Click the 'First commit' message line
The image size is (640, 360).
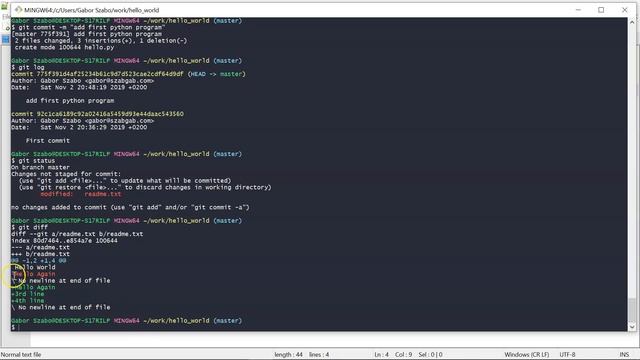pos(48,141)
